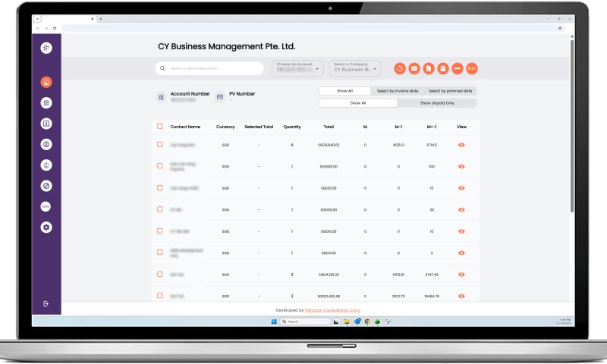Click the SGD9,940.63 total cell
607x364 pixels.
point(329,145)
